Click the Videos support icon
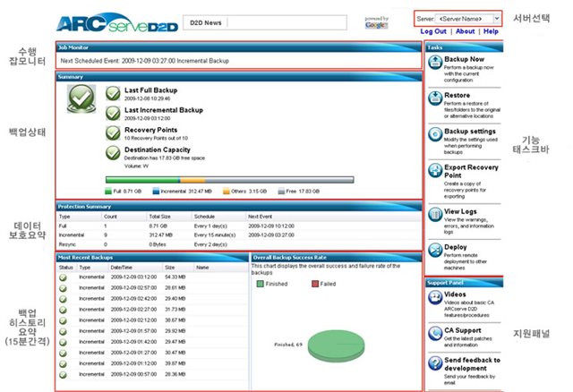Viewport: 573px width, 392px height. tap(435, 297)
